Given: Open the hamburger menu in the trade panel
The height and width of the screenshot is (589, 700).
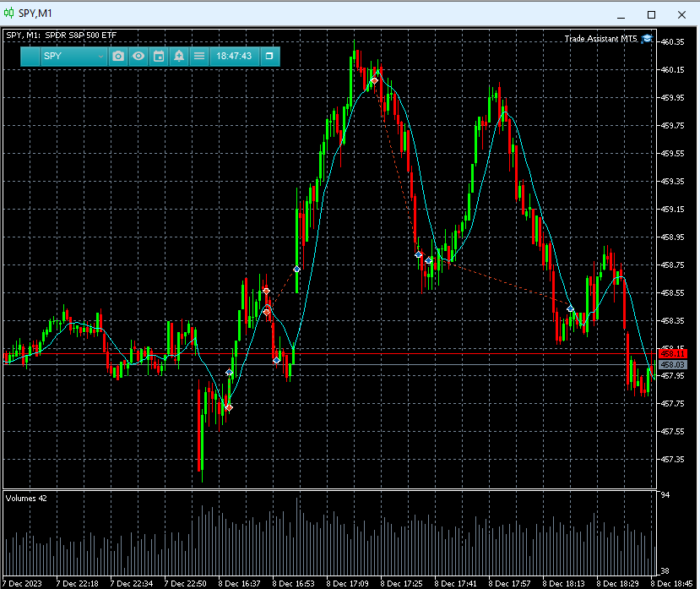Looking at the screenshot, I should [x=199, y=57].
